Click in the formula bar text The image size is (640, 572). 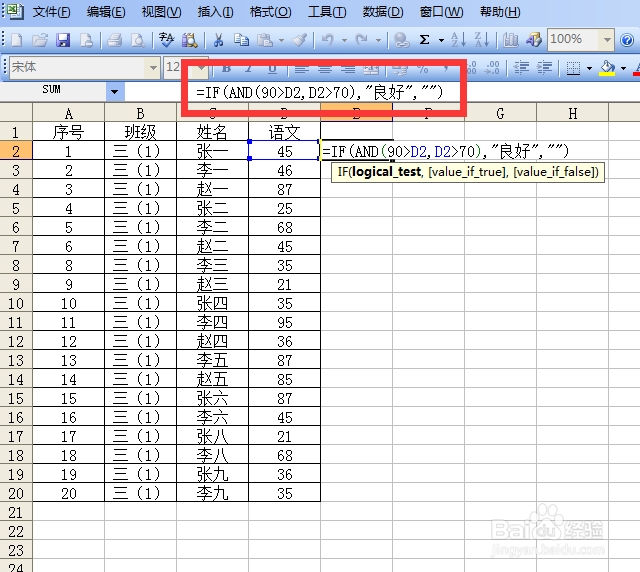point(320,92)
